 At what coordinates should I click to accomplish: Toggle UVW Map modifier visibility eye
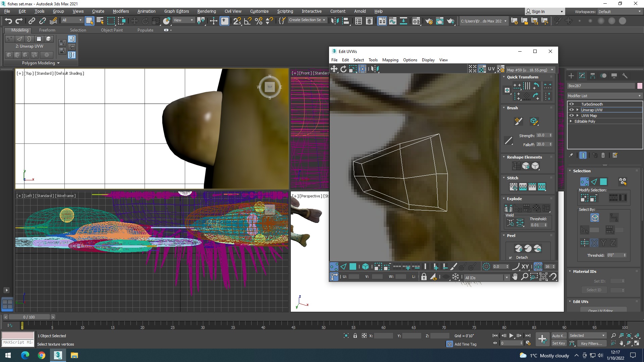tap(572, 115)
